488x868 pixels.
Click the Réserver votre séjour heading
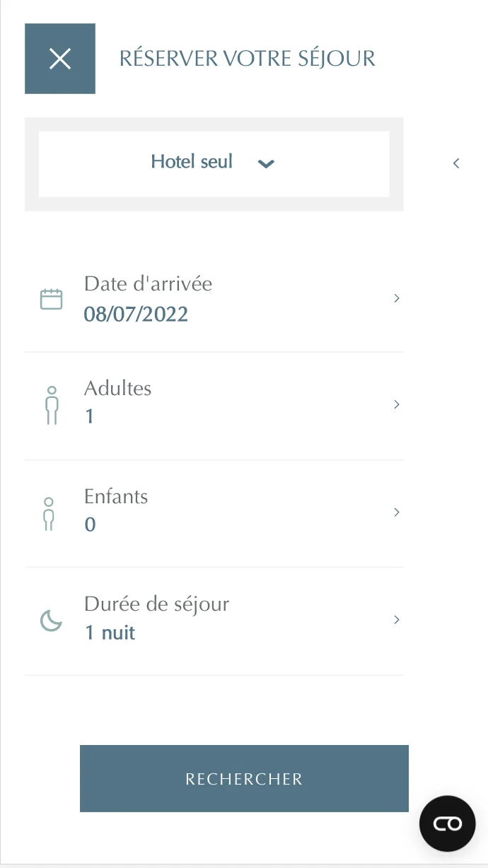[x=247, y=59]
